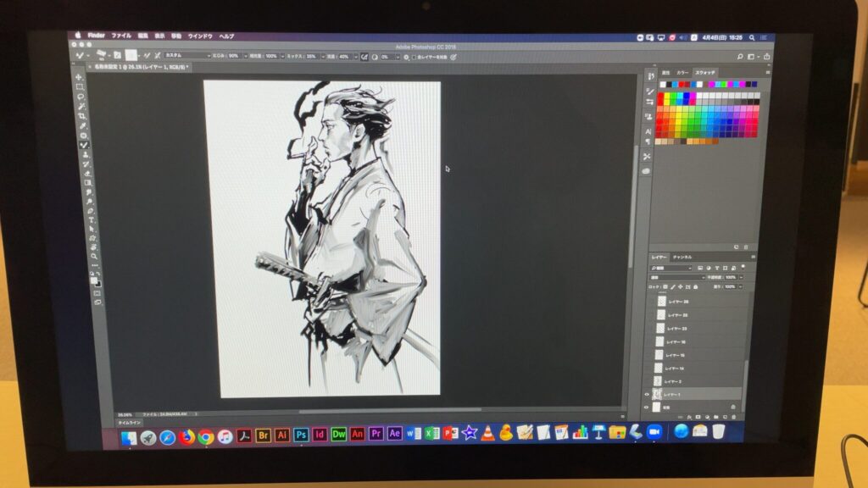Select the Rectangular Marquee tool

(80, 87)
